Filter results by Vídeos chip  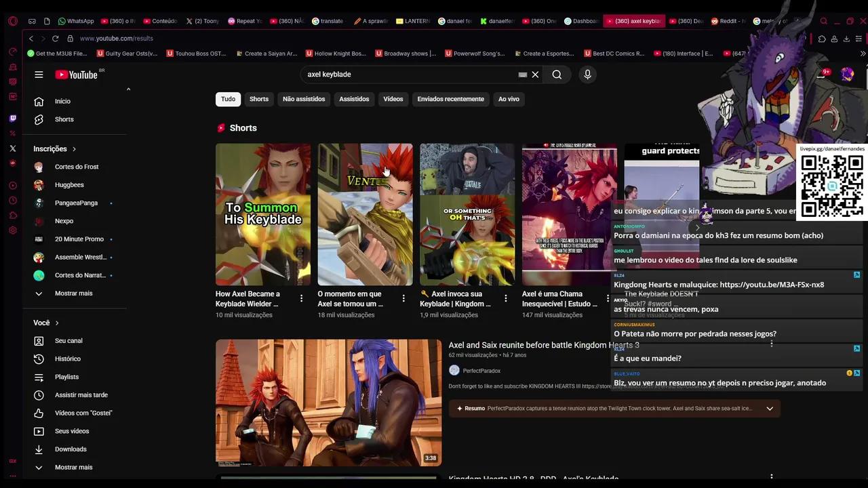tap(393, 99)
